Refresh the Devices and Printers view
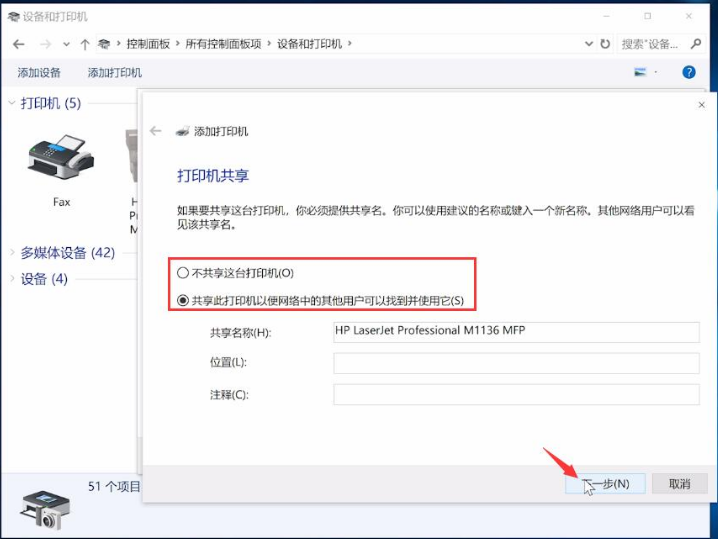718x539 pixels. (605, 44)
